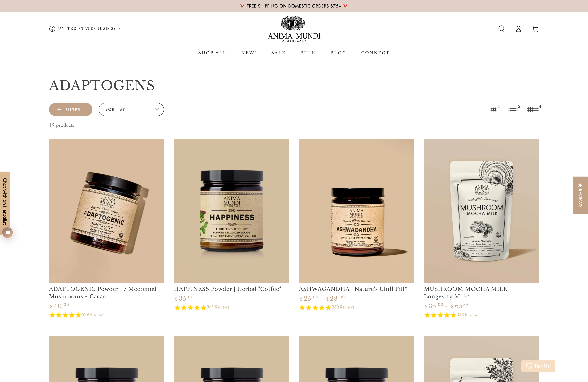Open the Reviews side tab
Image resolution: width=588 pixels, height=382 pixels.
[x=580, y=195]
